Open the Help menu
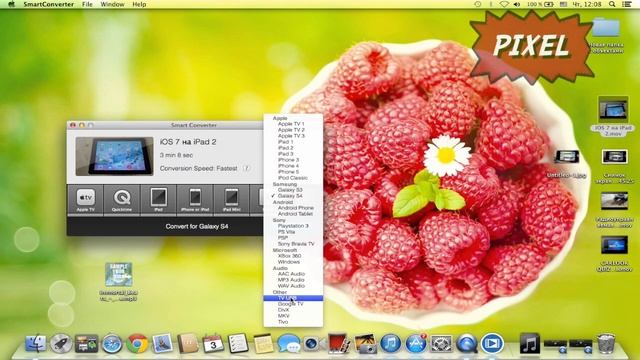 [139, 4]
